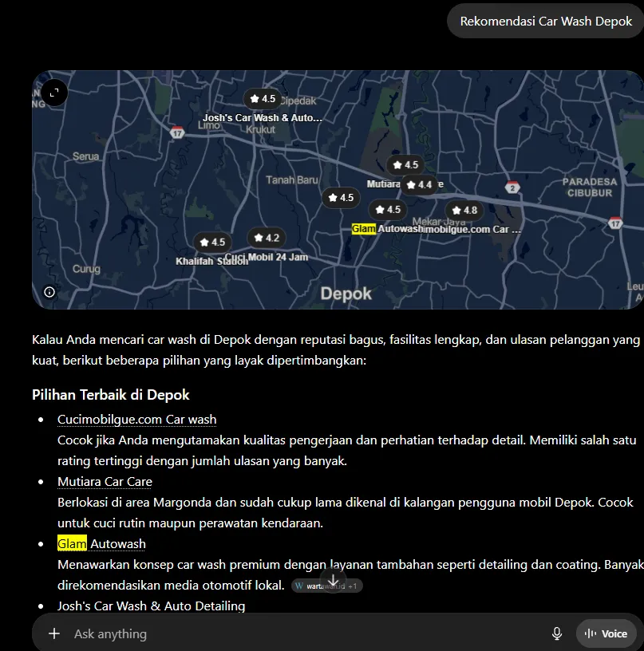The width and height of the screenshot is (644, 651).
Task: Click the Pilihan Terbaik di Depok heading
Action: point(110,394)
